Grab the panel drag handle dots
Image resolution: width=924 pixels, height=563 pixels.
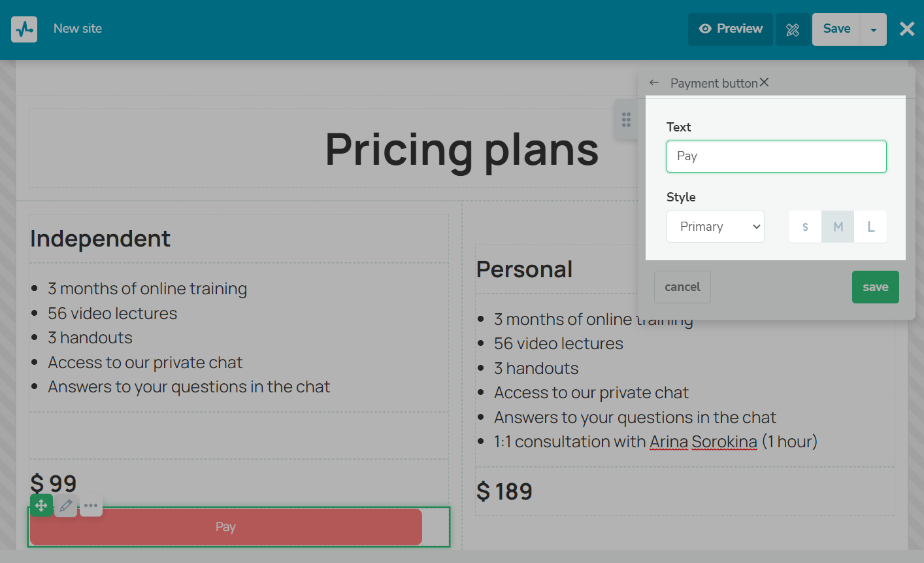pos(626,119)
